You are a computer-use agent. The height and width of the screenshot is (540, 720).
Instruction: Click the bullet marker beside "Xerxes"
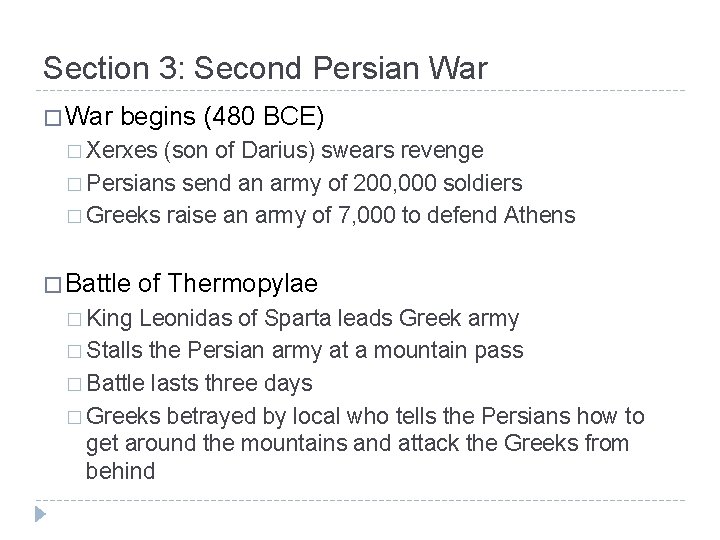tap(78, 151)
